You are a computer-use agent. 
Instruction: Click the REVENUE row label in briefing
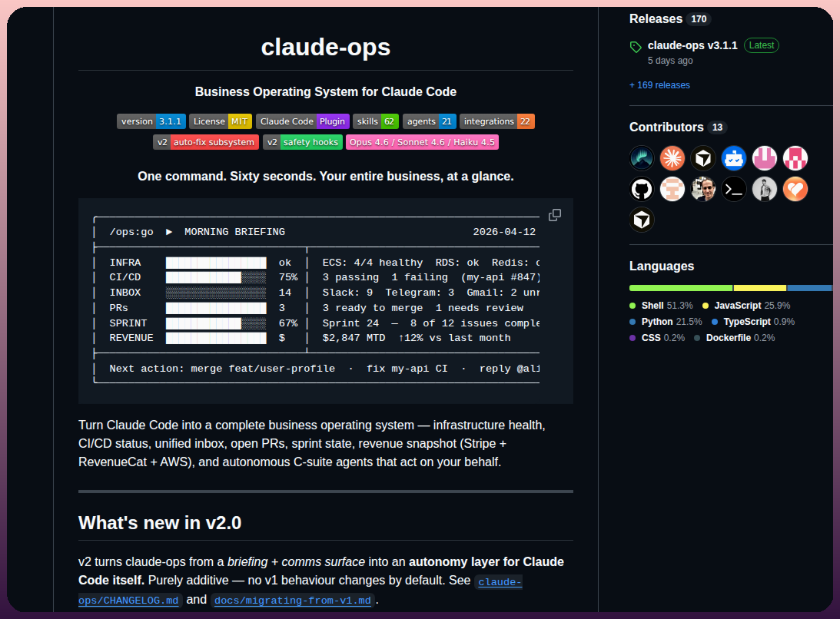[x=131, y=338]
